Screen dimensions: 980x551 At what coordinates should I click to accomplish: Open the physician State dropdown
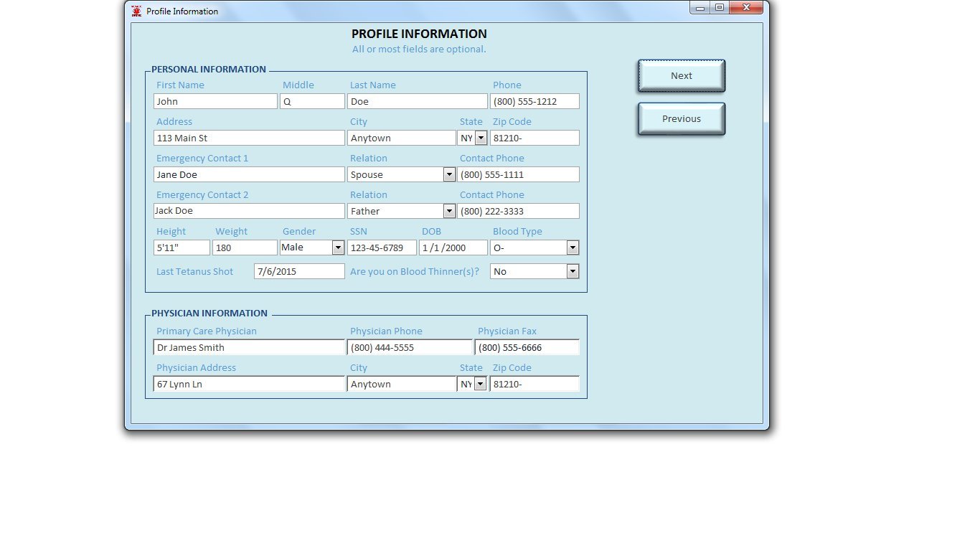(x=481, y=384)
